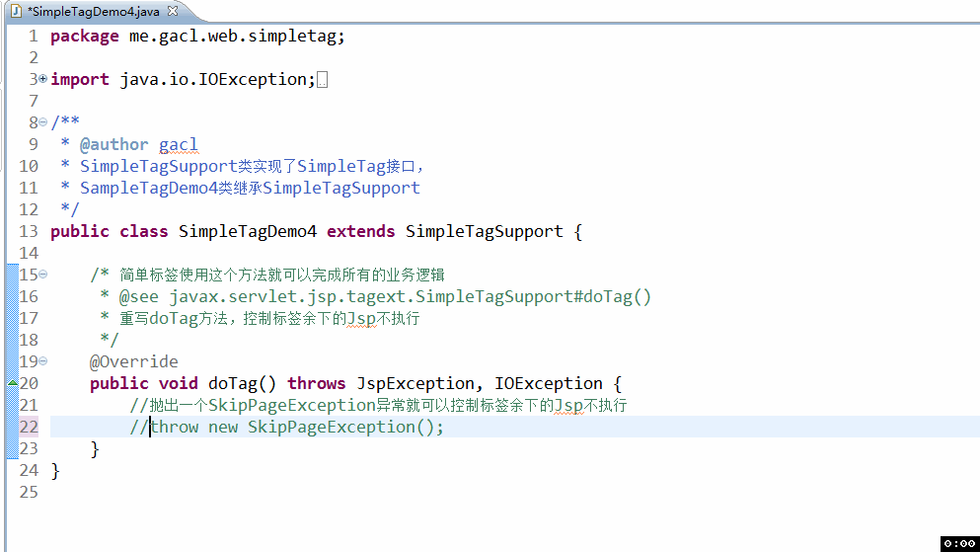Click line number 13 in the gutter
Screen dimensions: 980x552
coord(29,231)
